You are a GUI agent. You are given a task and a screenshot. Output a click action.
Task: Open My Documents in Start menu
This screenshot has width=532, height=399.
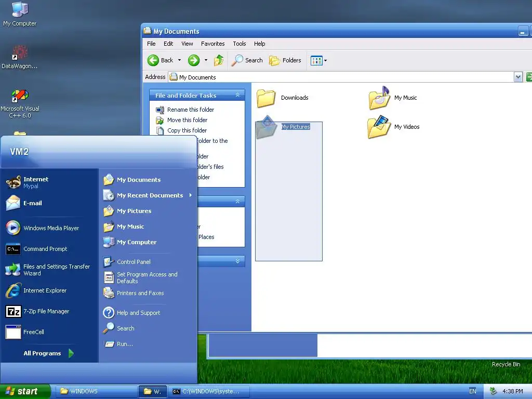coord(132,180)
